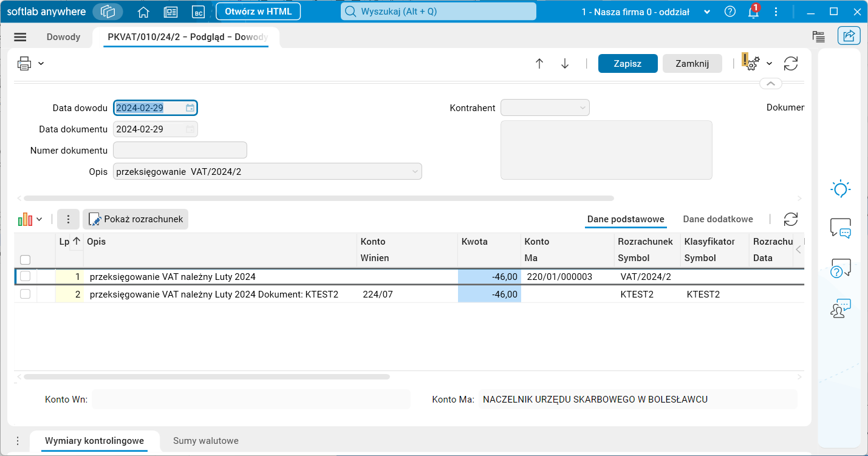
Task: Click the Pokaż rozrachunek button
Action: coord(135,219)
